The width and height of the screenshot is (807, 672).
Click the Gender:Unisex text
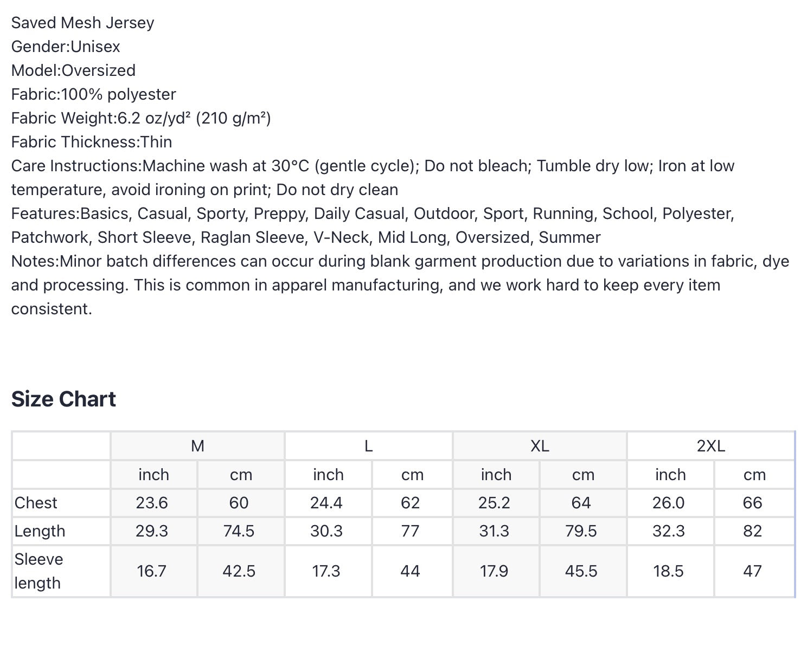[66, 47]
